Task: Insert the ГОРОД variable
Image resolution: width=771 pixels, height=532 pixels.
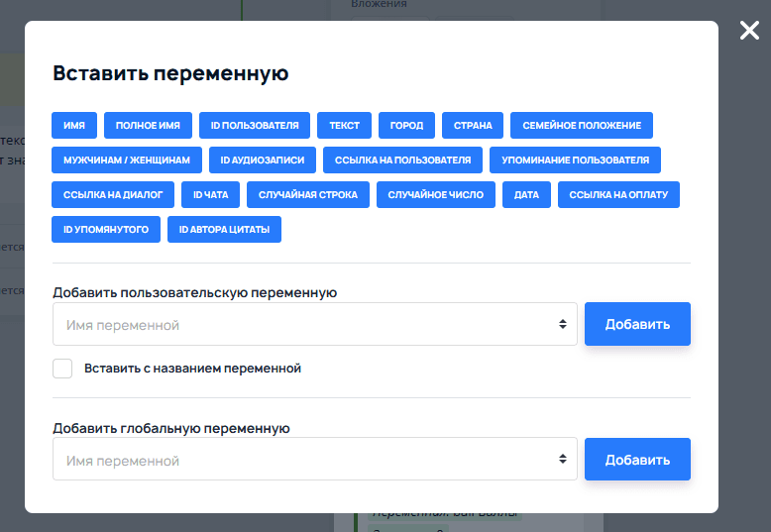Action: click(x=406, y=126)
